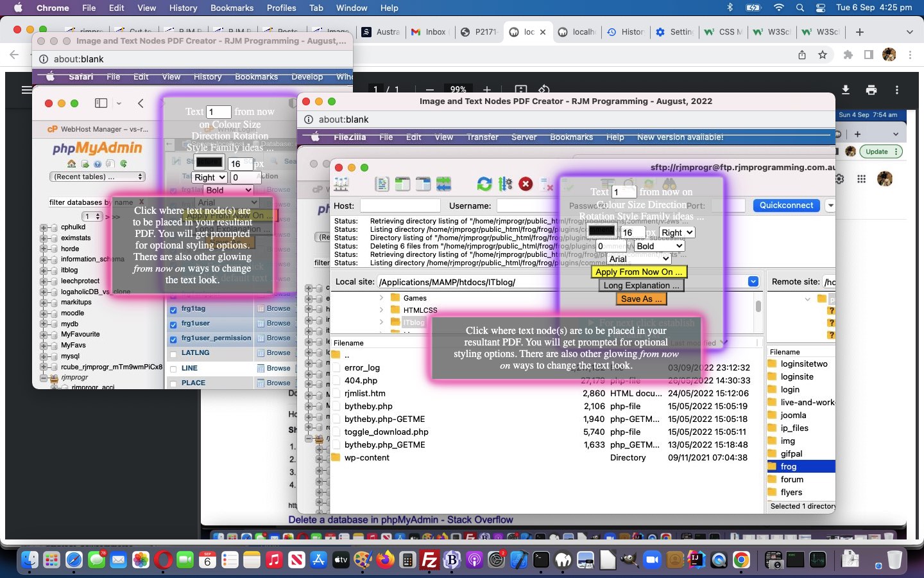Image resolution: width=924 pixels, height=578 pixels.
Task: Share this page via share icon
Action: tap(802, 55)
